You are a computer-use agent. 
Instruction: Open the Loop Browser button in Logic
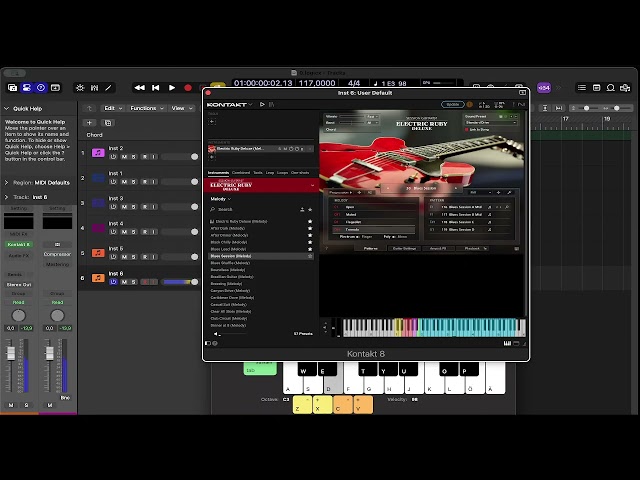coord(611,88)
